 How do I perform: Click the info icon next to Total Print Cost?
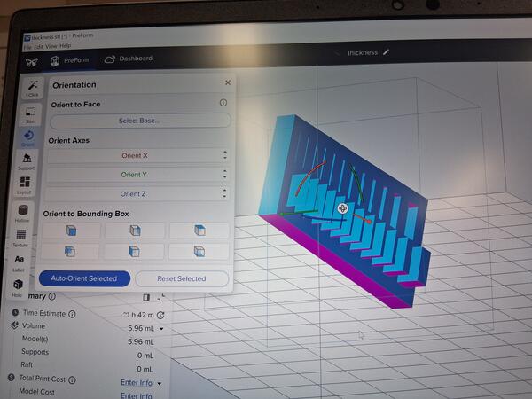point(72,379)
